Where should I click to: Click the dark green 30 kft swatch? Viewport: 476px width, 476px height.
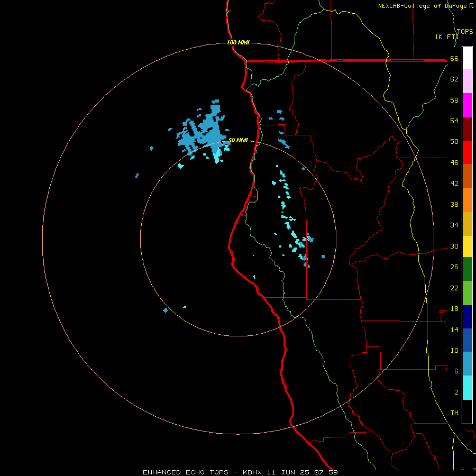tap(467, 269)
